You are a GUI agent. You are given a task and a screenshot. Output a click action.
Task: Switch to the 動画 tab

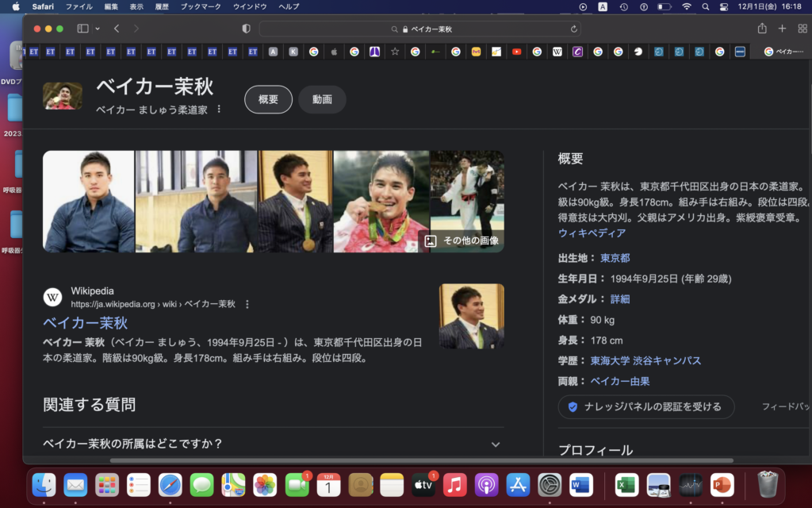(x=322, y=99)
